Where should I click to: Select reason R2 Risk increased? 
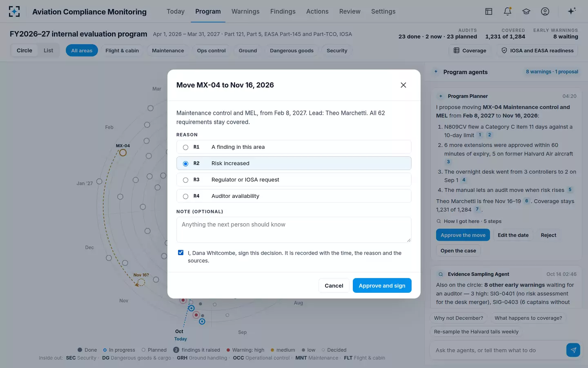click(x=294, y=163)
